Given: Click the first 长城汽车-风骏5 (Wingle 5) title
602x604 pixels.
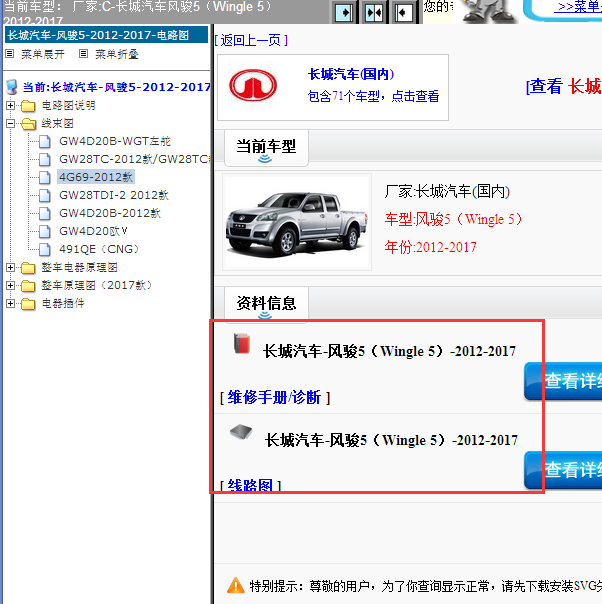Looking at the screenshot, I should point(389,351).
